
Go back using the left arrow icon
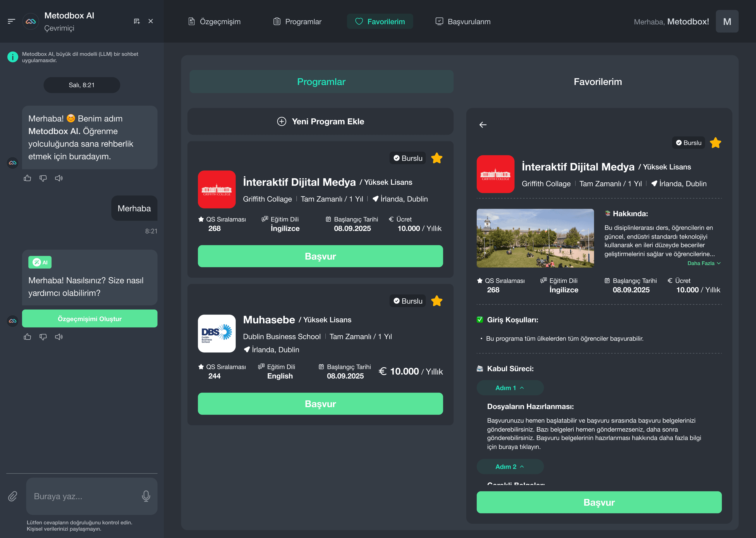click(x=483, y=125)
